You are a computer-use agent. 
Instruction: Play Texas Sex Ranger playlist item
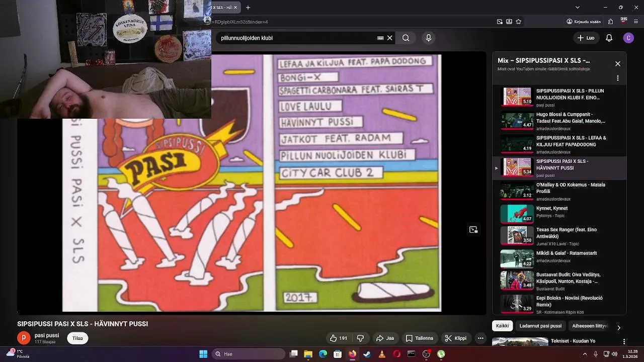(x=559, y=236)
